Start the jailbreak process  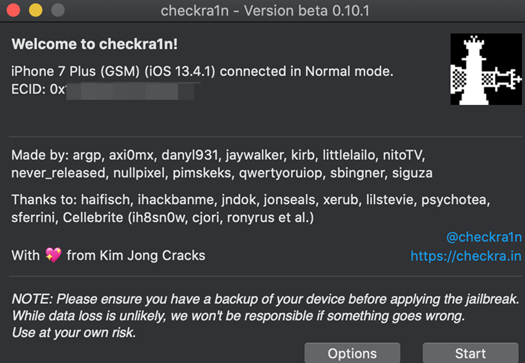click(470, 353)
